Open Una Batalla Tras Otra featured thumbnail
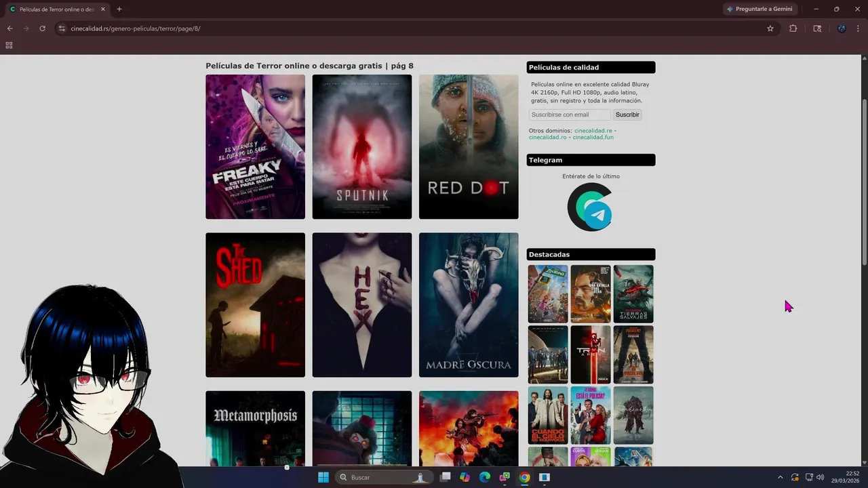The image size is (868, 488). 591,293
